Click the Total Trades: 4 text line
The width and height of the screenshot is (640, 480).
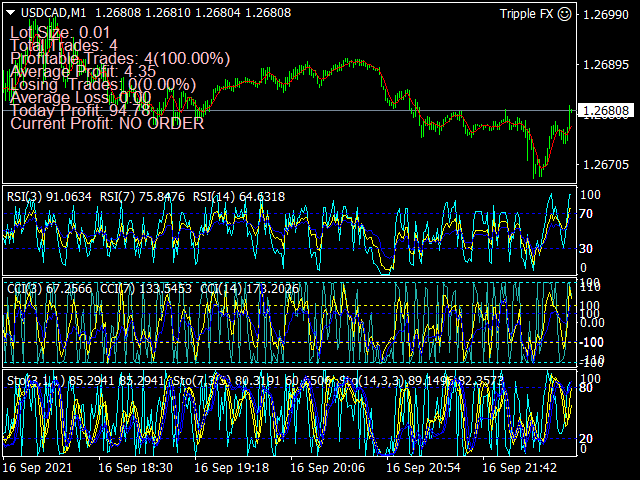pyautogui.click(x=63, y=46)
